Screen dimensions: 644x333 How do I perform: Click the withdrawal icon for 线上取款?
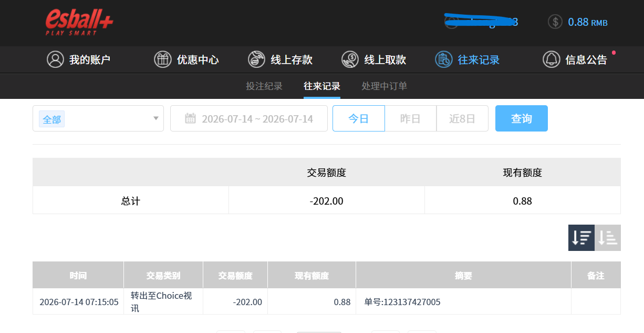click(x=350, y=59)
